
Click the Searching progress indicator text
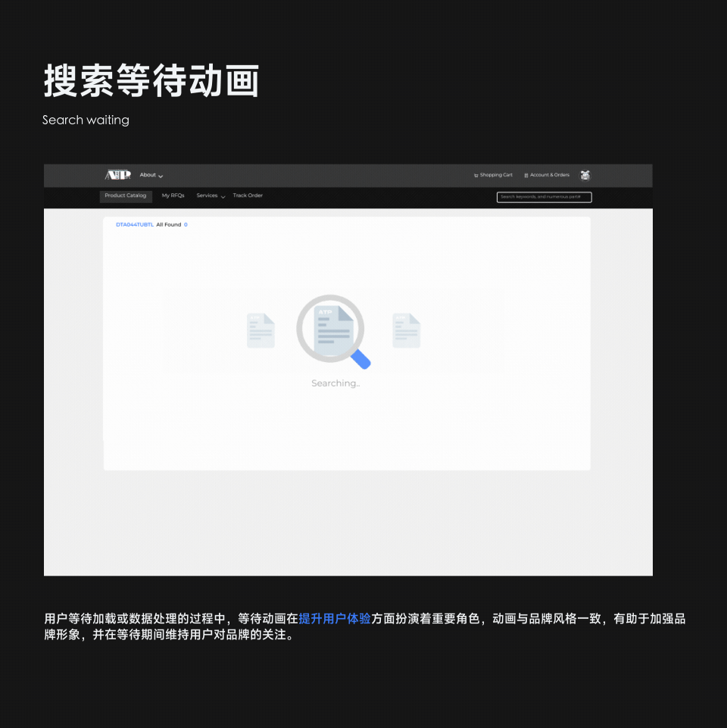point(335,383)
